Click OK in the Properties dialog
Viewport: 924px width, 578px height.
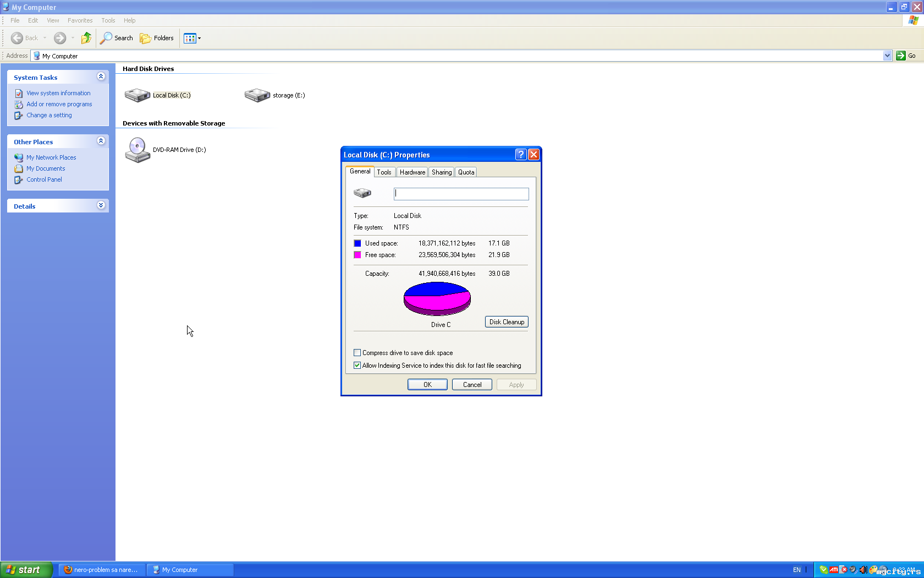[x=427, y=385]
